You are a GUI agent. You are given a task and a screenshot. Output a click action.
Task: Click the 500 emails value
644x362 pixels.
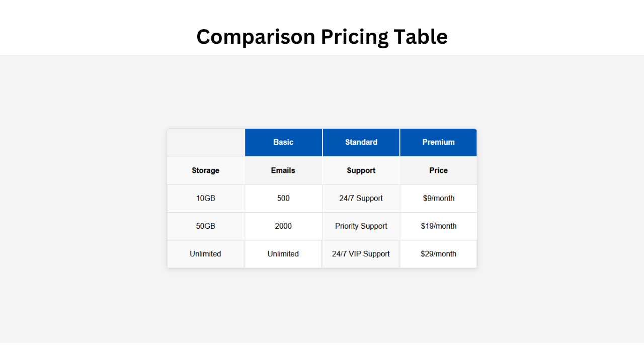(283, 198)
